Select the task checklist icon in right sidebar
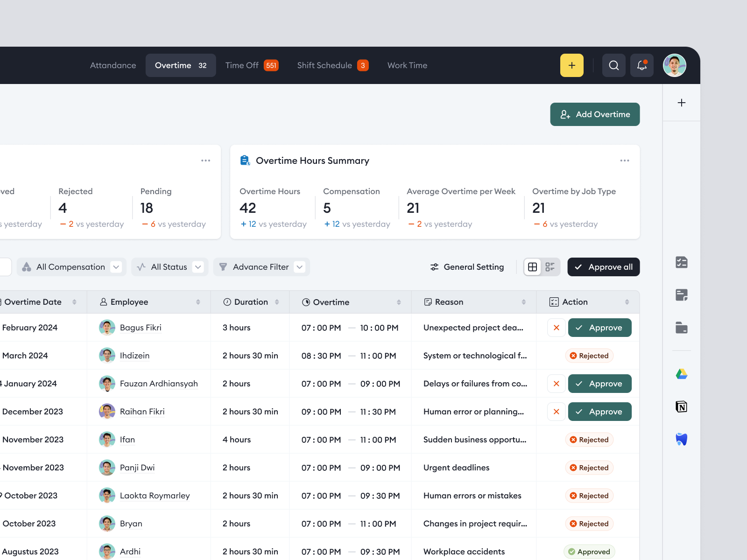This screenshot has width=747, height=560. click(681, 262)
